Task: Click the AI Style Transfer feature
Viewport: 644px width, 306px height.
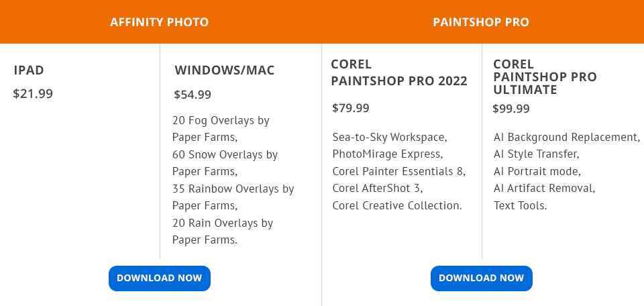Action: (536, 154)
